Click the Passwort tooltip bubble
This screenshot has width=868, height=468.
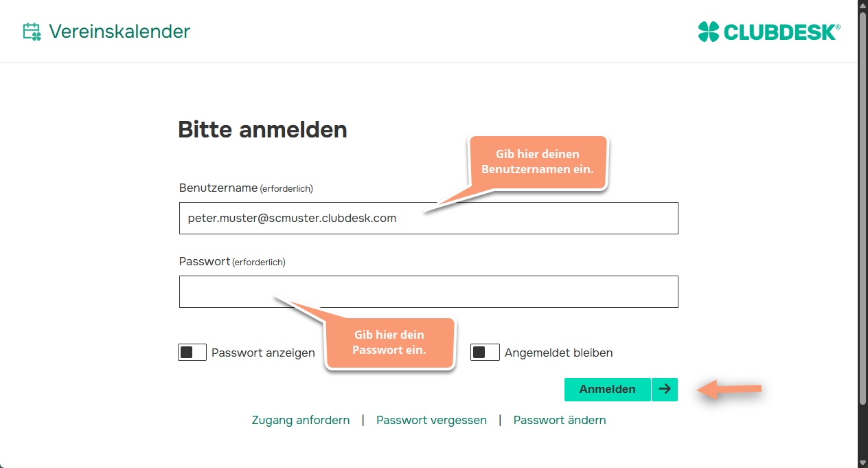389,342
